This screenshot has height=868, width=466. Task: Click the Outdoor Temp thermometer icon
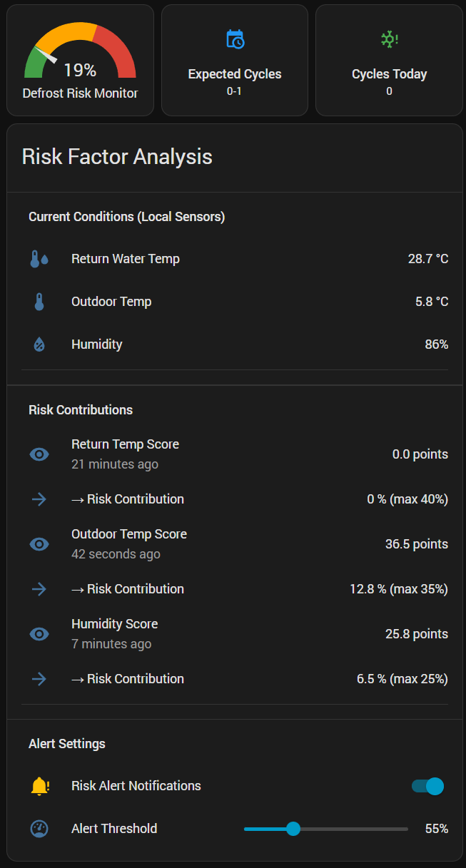pyautogui.click(x=39, y=302)
